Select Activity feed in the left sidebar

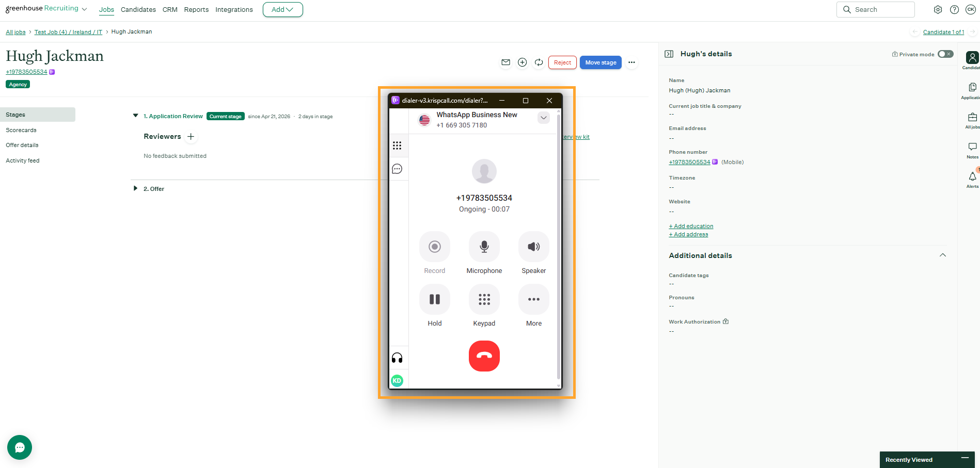(23, 160)
